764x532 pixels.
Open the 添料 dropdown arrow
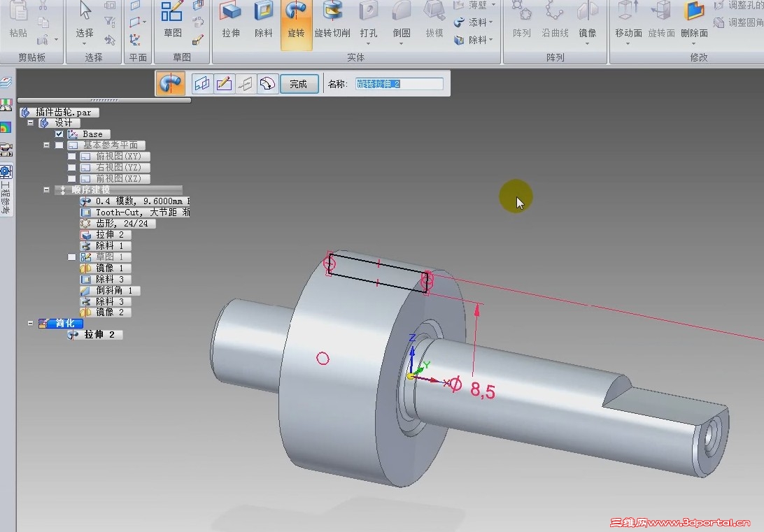(490, 22)
